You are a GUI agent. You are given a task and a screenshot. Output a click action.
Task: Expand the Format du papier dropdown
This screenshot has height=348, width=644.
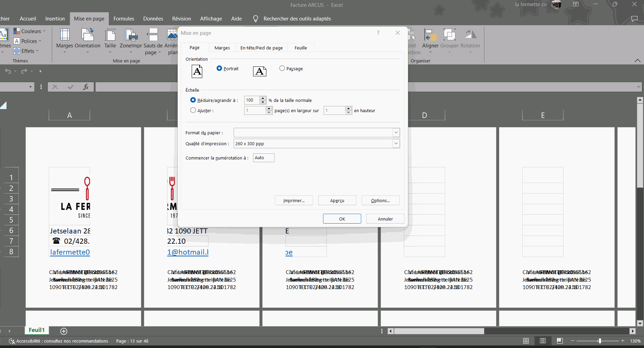coord(396,133)
